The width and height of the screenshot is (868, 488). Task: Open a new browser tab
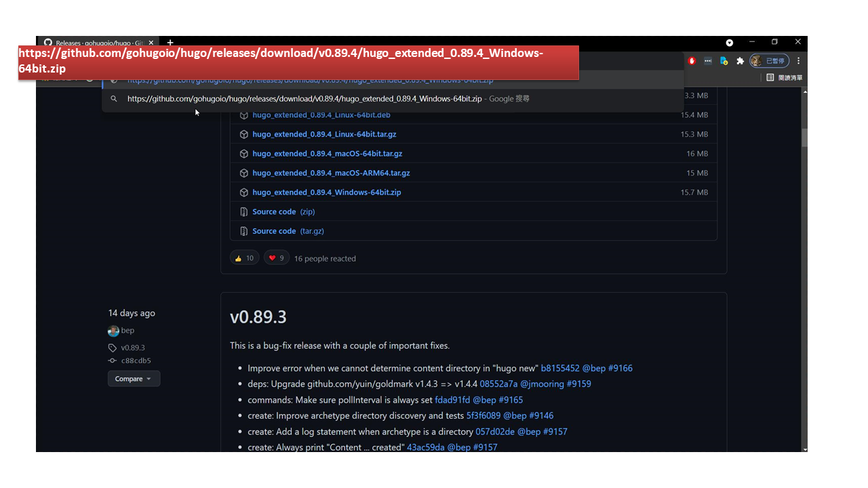pyautogui.click(x=170, y=43)
